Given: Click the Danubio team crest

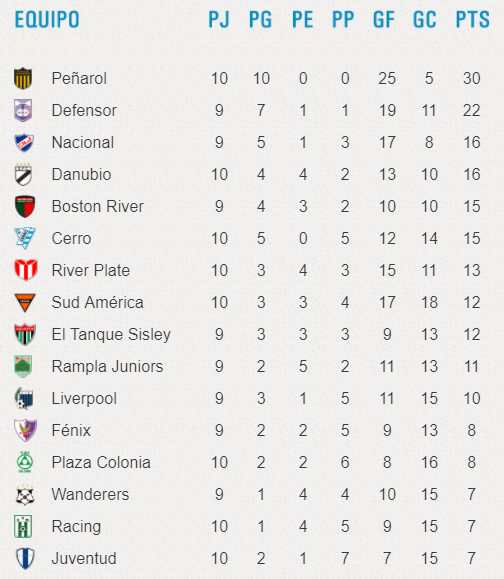Looking at the screenshot, I should point(24,174).
